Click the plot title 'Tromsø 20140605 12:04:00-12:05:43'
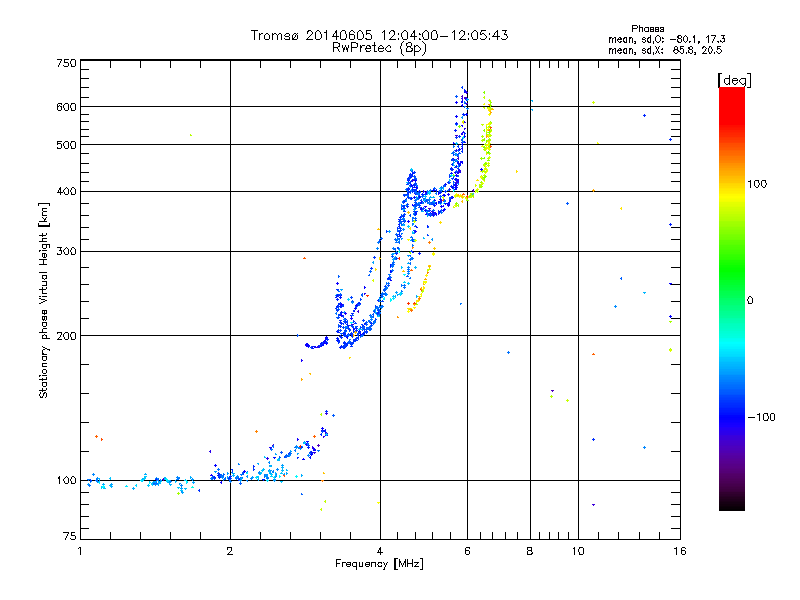The height and width of the screenshot is (600, 800). (379, 35)
